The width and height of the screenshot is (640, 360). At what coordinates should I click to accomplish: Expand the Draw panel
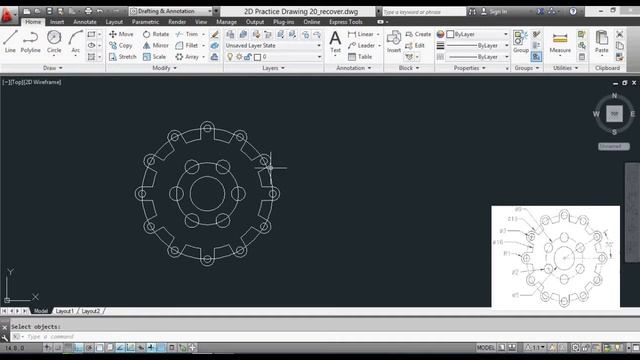(53, 68)
